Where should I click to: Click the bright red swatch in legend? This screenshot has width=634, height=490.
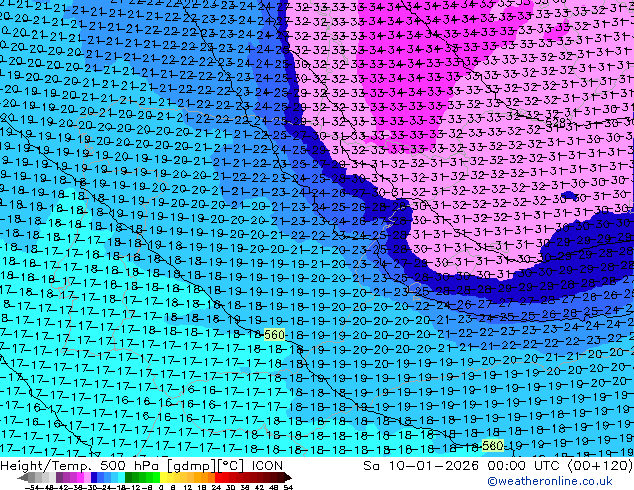[218, 477]
